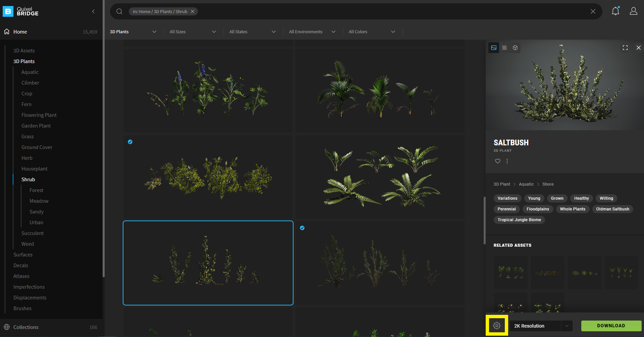Image resolution: width=644 pixels, height=337 pixels.
Task: Open the download settings gear icon
Action: [497, 326]
